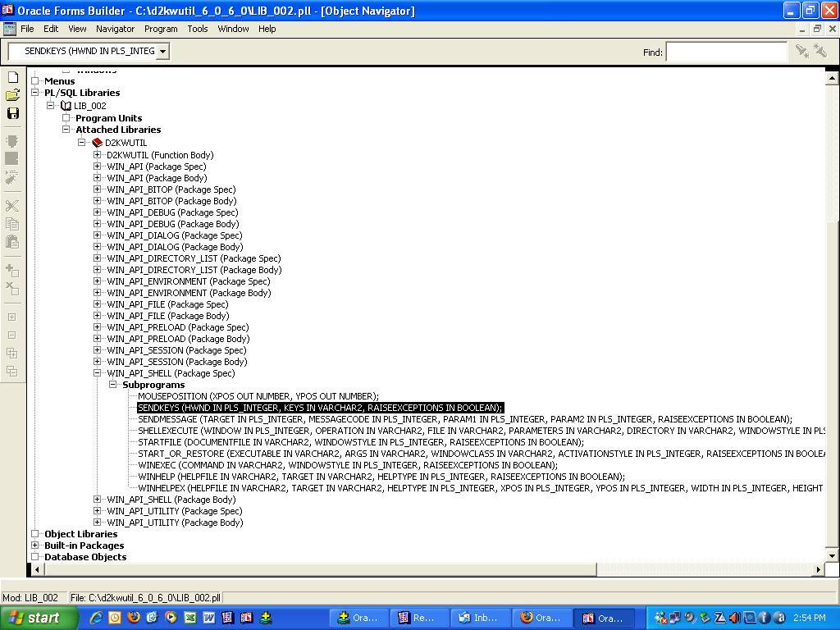Screen dimensions: 840x630
Task: Click the Create (plus) icon in the left toolbar
Action: click(11, 271)
